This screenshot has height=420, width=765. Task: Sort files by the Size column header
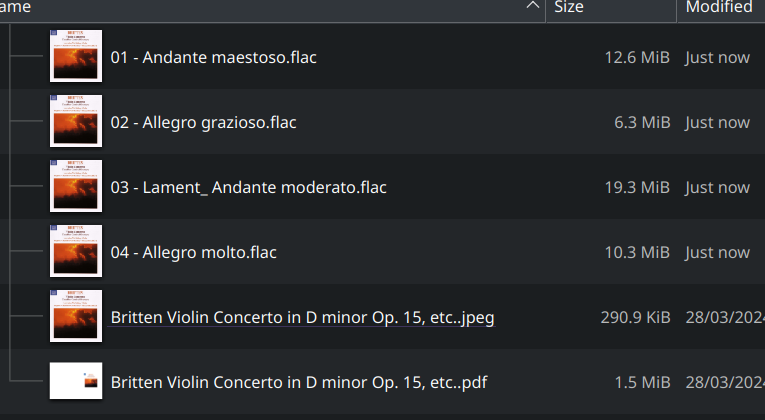tap(569, 7)
